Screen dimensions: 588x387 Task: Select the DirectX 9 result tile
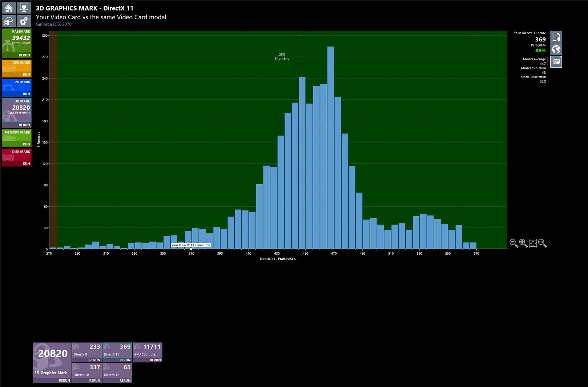86,352
